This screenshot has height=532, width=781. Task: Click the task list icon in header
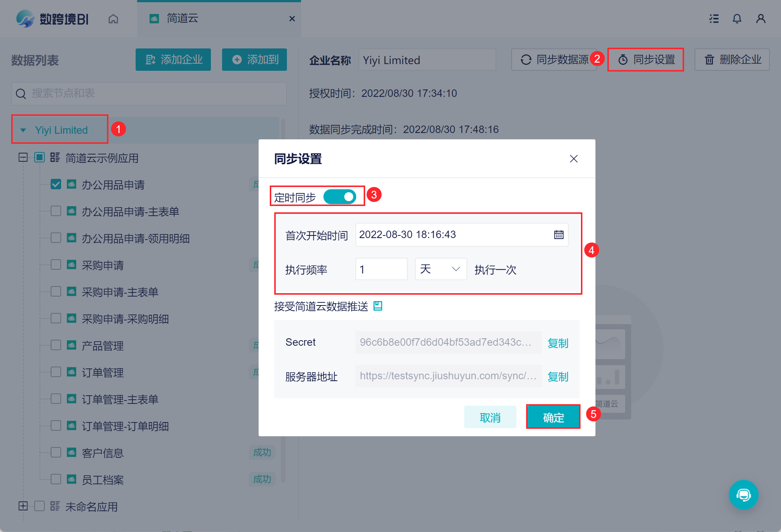click(714, 19)
